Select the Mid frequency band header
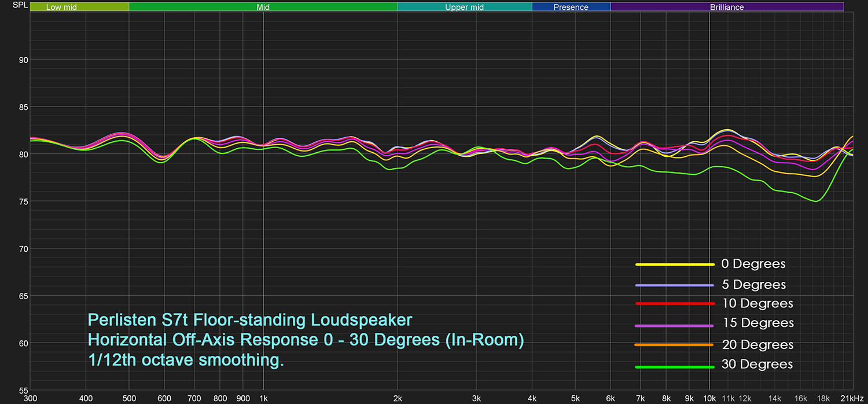 click(x=263, y=8)
